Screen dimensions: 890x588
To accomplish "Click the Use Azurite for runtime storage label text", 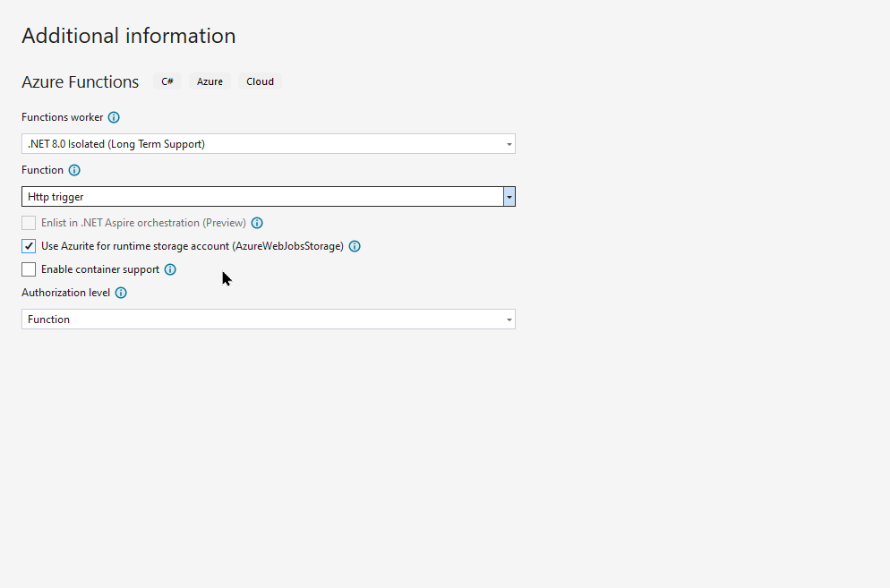I will [x=193, y=246].
